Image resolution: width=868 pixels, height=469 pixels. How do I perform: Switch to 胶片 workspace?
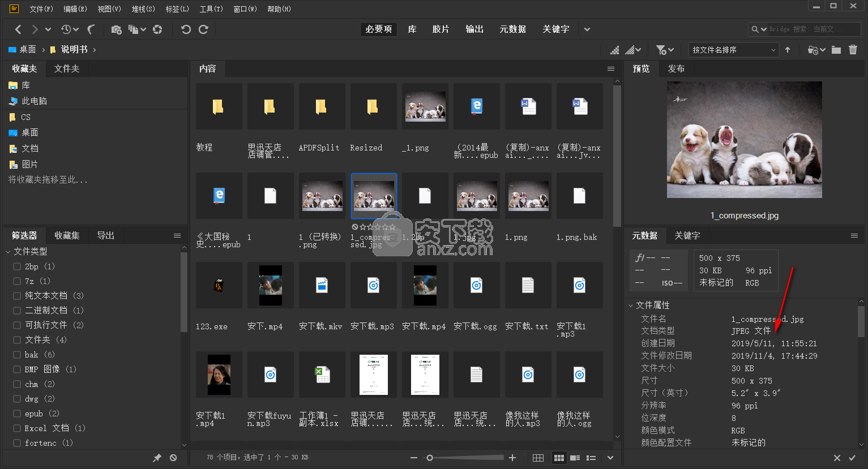click(x=441, y=29)
